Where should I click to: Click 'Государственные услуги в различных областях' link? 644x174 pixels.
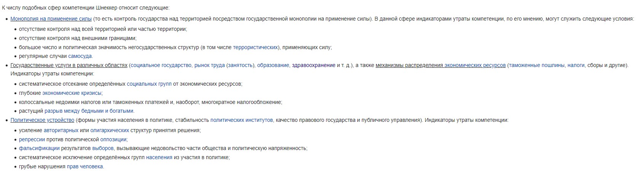[69, 65]
